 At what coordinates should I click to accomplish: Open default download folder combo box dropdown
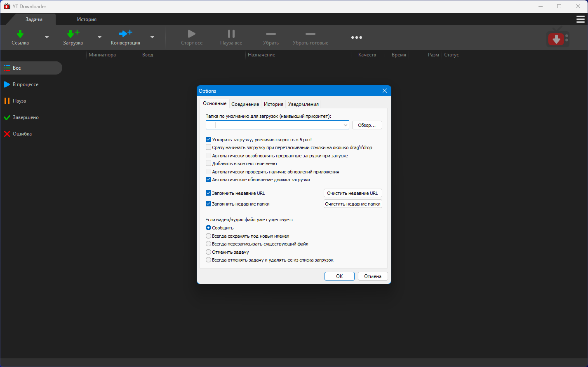coord(345,125)
